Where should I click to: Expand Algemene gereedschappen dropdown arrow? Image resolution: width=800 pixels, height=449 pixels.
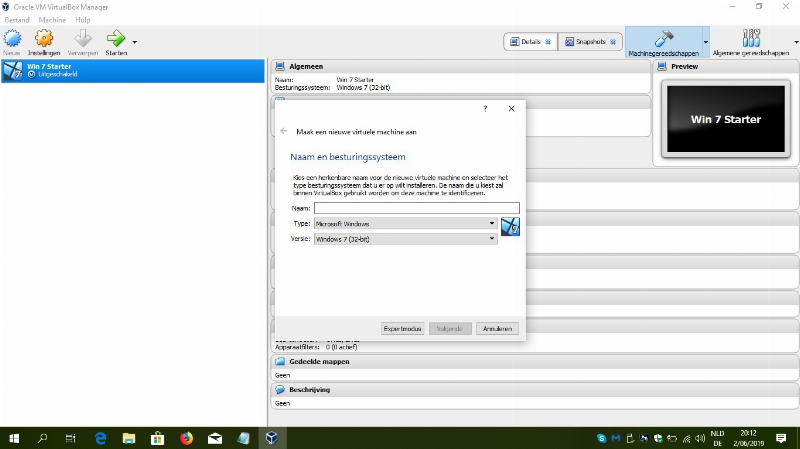pyautogui.click(x=796, y=42)
